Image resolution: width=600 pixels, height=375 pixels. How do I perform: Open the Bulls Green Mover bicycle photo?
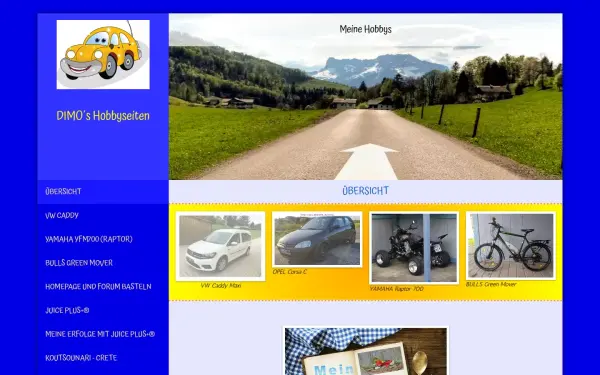pyautogui.click(x=511, y=246)
